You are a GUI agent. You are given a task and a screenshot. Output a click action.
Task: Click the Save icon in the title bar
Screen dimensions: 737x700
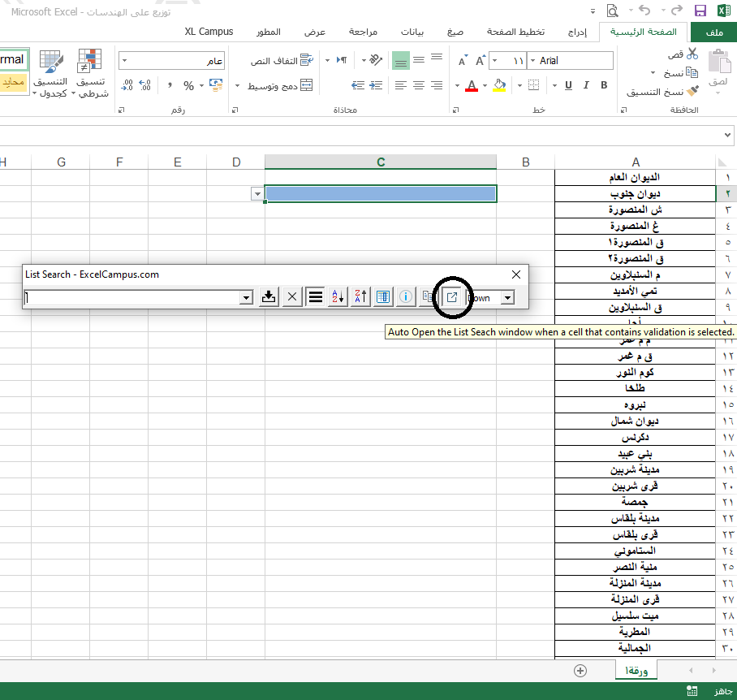[x=700, y=10]
